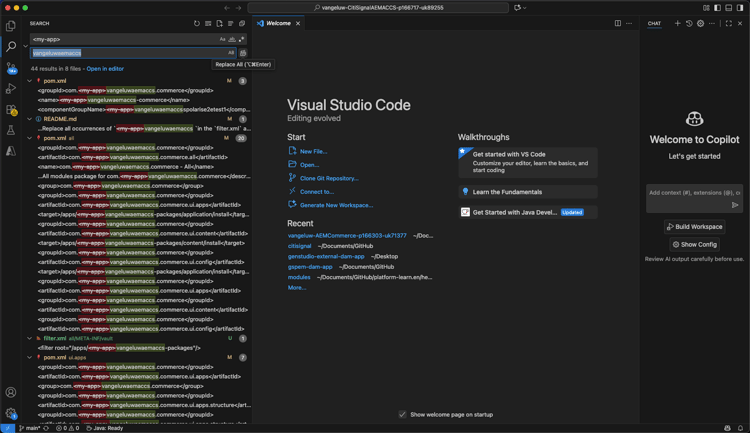Uncheck Show welcome page on startup

(403, 414)
